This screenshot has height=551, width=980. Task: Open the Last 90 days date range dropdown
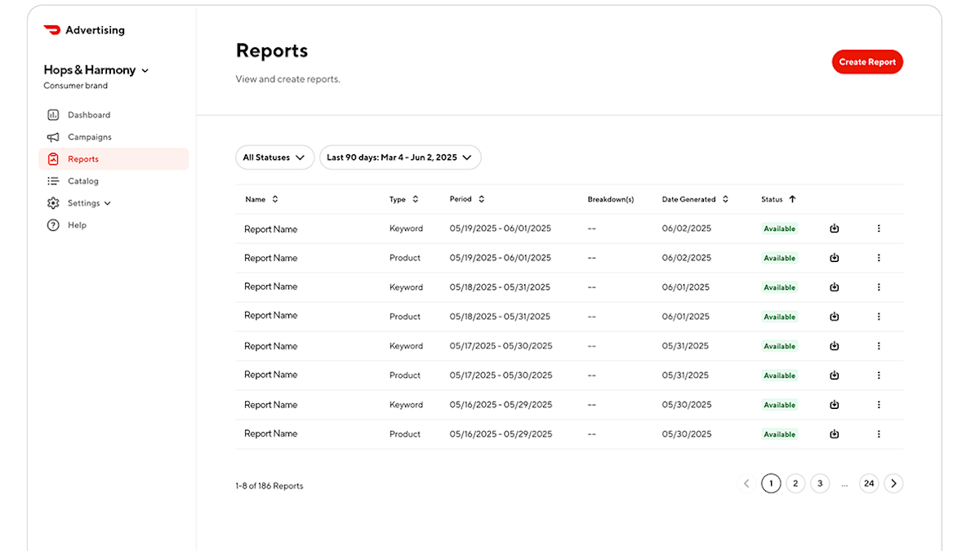tap(400, 157)
